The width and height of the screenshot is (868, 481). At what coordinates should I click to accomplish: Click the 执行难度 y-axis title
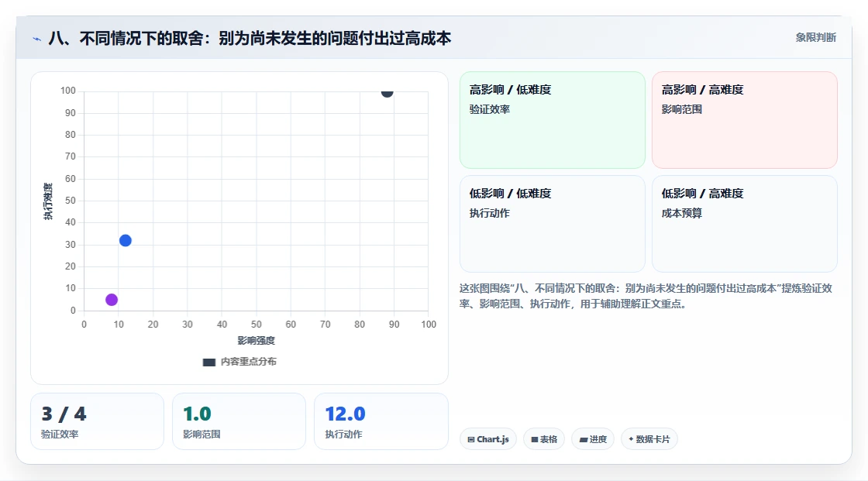pos(48,201)
